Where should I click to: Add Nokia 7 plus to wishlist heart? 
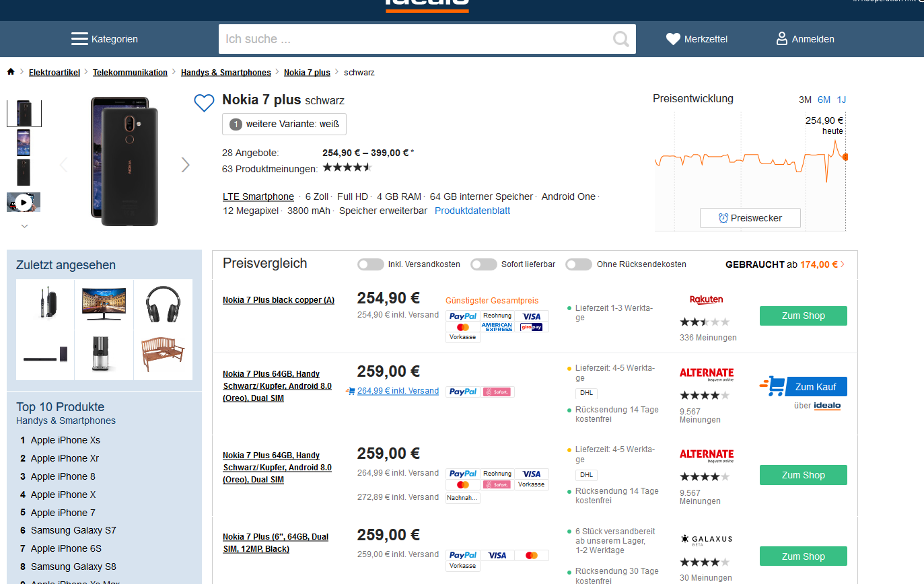204,103
